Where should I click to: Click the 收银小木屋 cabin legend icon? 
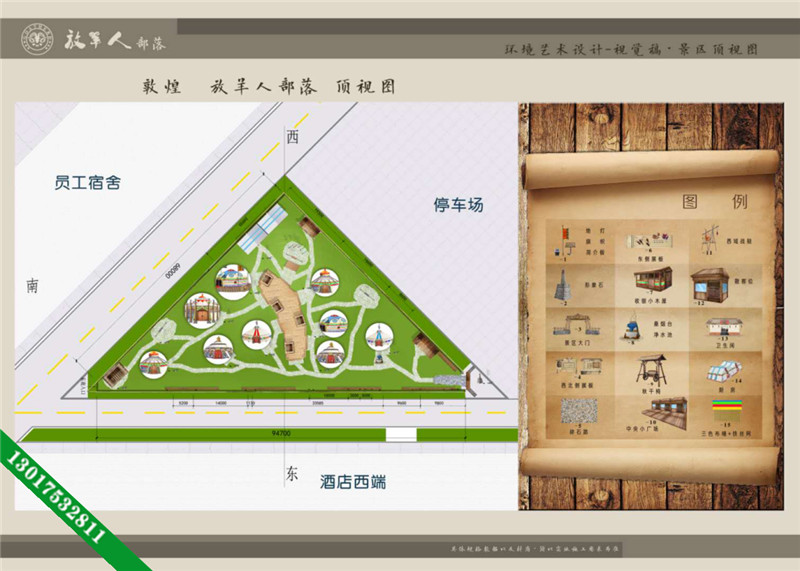(x=654, y=279)
